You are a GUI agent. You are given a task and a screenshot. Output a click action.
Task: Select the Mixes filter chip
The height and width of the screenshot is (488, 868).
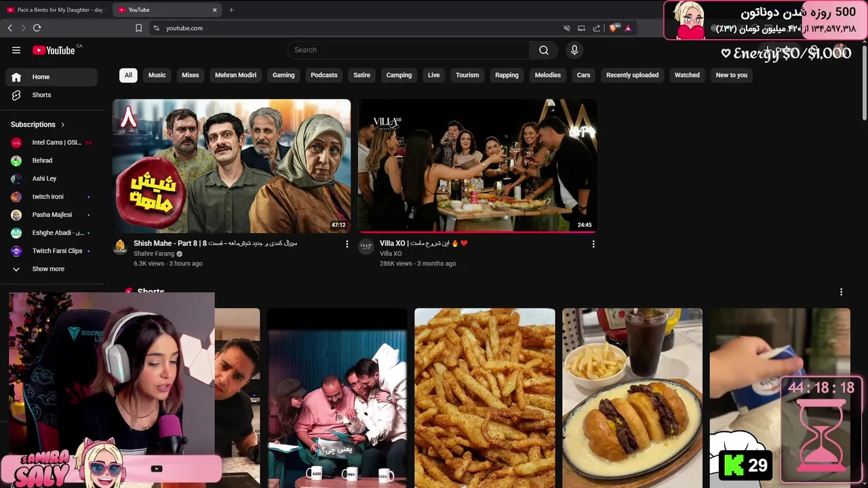pyautogui.click(x=191, y=75)
